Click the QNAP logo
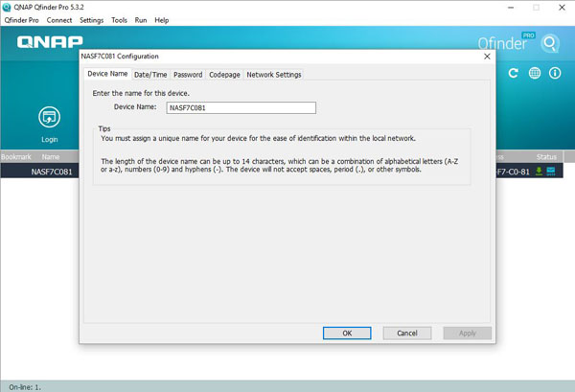Viewport: 575px width, 392px height. click(50, 42)
